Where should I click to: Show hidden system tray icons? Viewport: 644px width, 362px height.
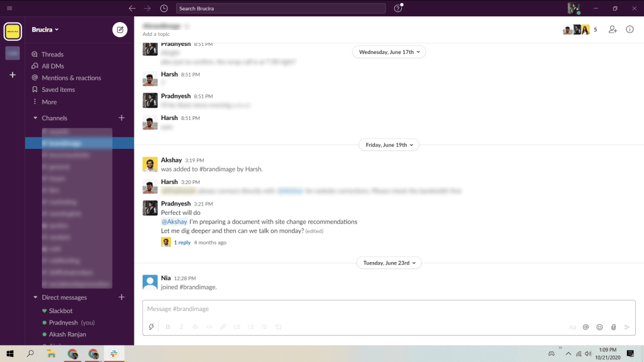click(x=569, y=354)
